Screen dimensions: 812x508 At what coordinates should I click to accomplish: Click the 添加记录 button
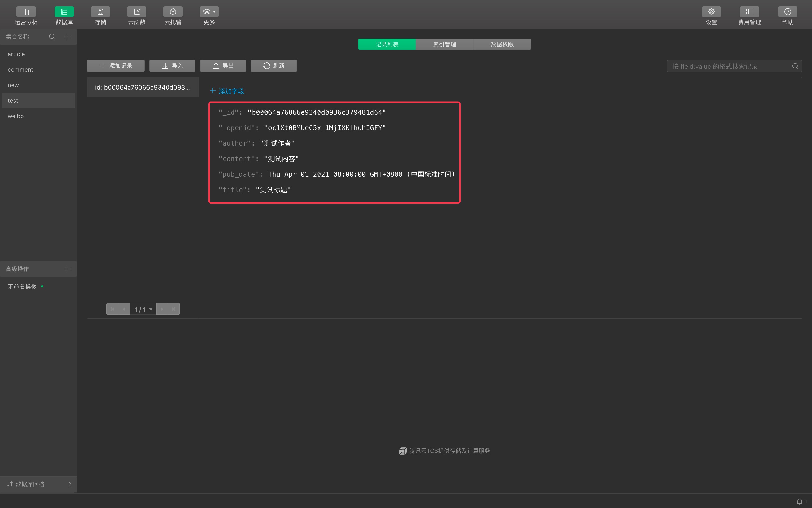[x=116, y=66]
